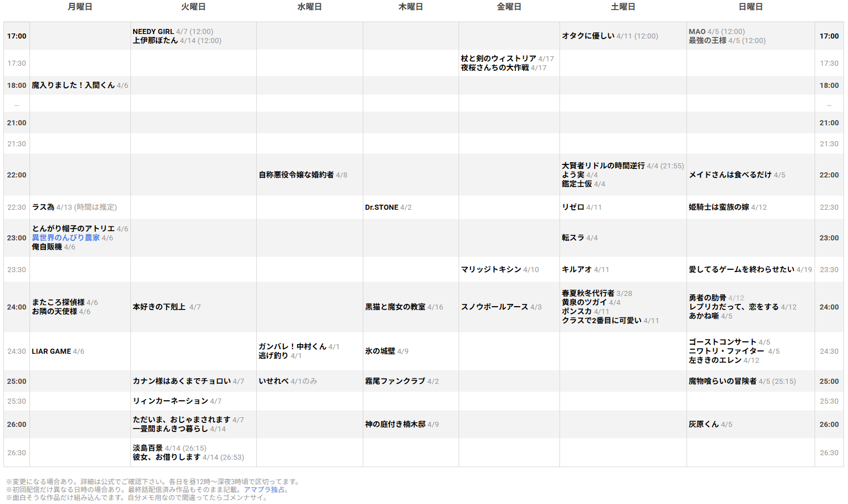Click the Dr.STONE entry on Thursday
848x504 pixels.
coord(381,207)
